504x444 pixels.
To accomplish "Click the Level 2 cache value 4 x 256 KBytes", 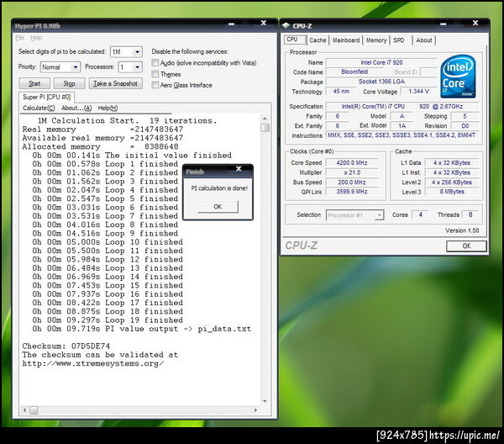I will coord(452,182).
